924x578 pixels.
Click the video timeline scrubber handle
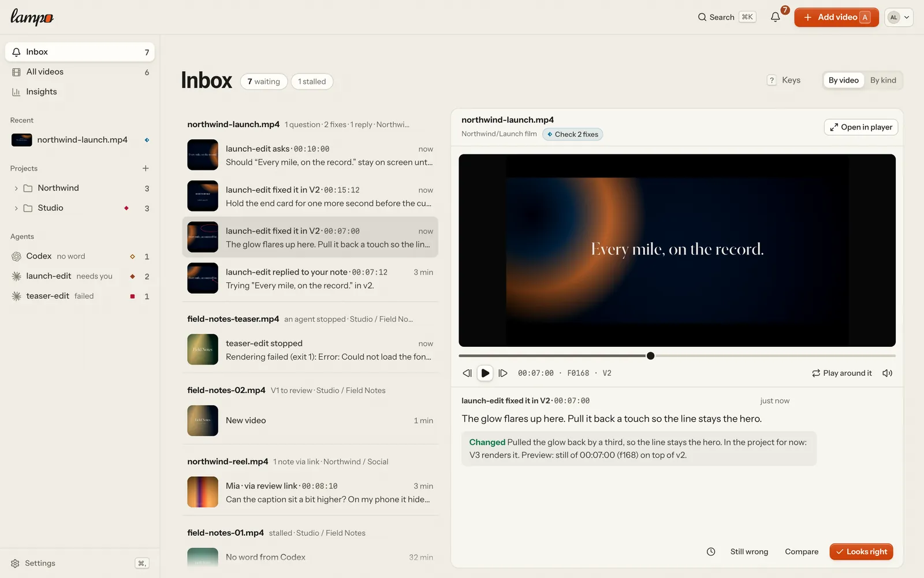pos(651,356)
